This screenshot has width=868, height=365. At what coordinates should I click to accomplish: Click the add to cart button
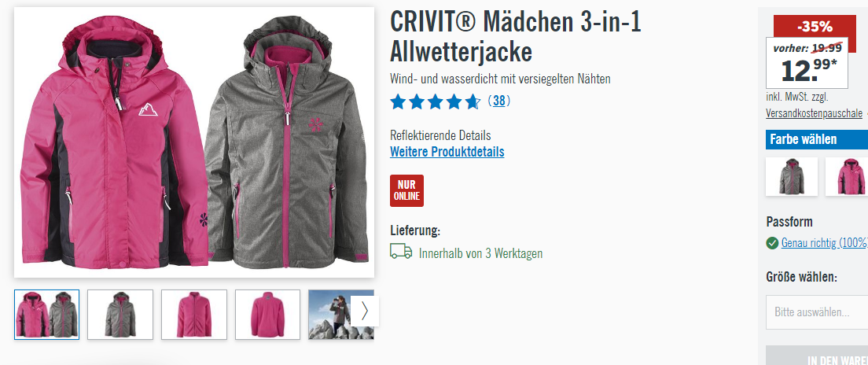(x=817, y=356)
